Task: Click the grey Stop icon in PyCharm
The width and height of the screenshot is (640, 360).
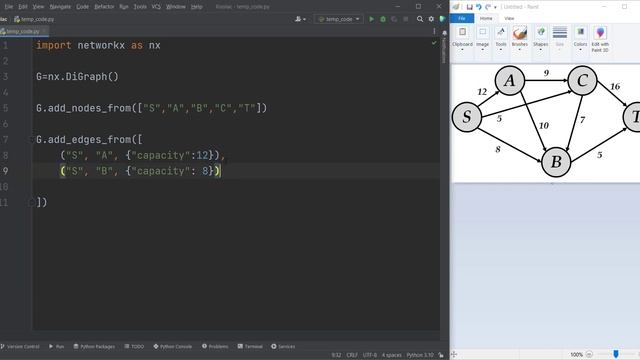Action: [405, 19]
